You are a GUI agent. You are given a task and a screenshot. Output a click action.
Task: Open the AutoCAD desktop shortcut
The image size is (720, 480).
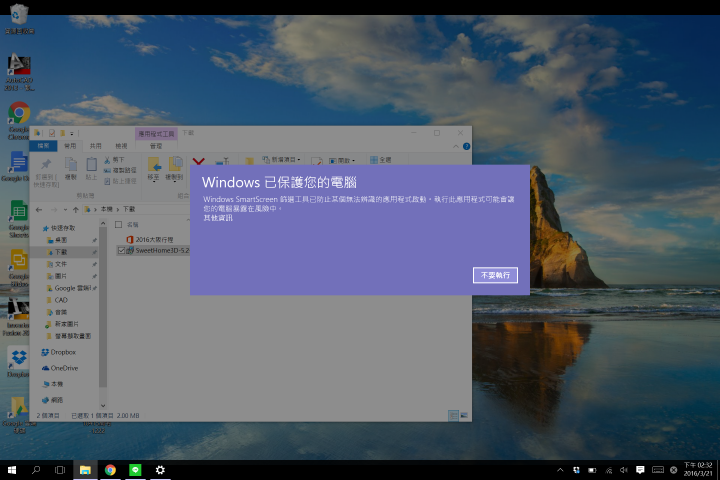(19, 73)
